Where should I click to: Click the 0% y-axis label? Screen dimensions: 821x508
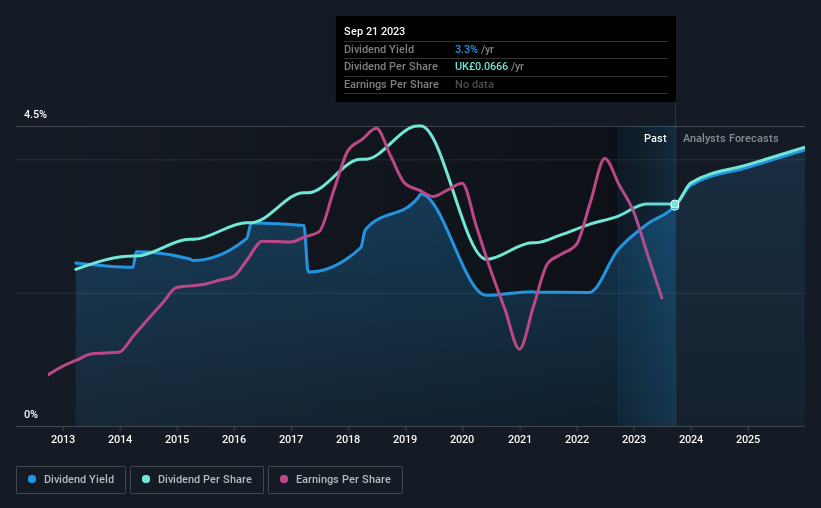coord(31,415)
